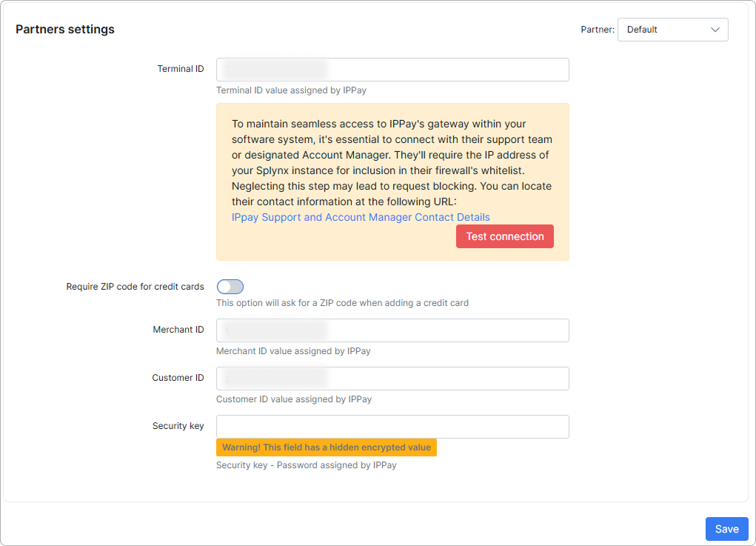756x546 pixels.
Task: Click the Terminal ID input field
Action: pyautogui.click(x=392, y=70)
